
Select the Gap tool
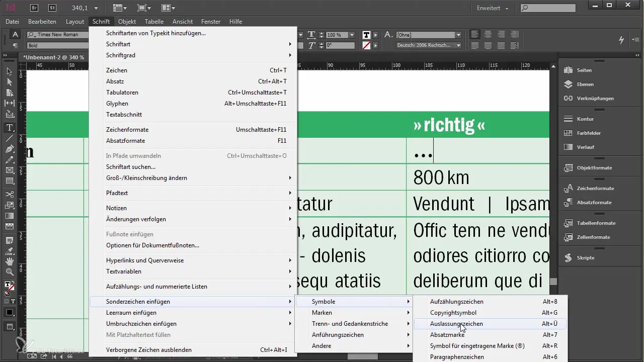coord(10,103)
